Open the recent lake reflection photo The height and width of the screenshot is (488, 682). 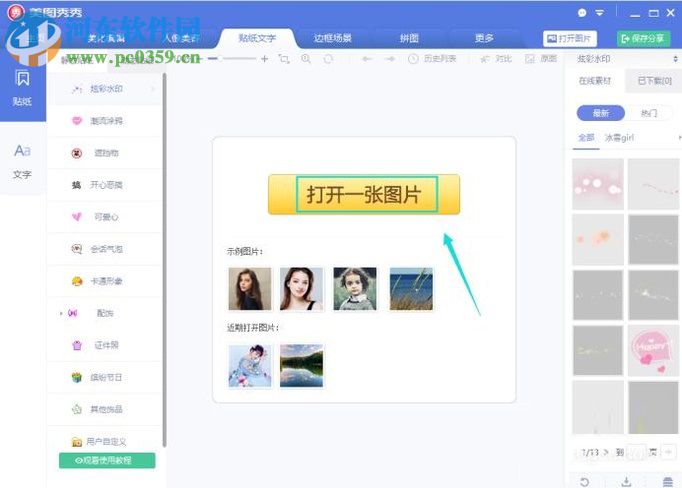(301, 366)
